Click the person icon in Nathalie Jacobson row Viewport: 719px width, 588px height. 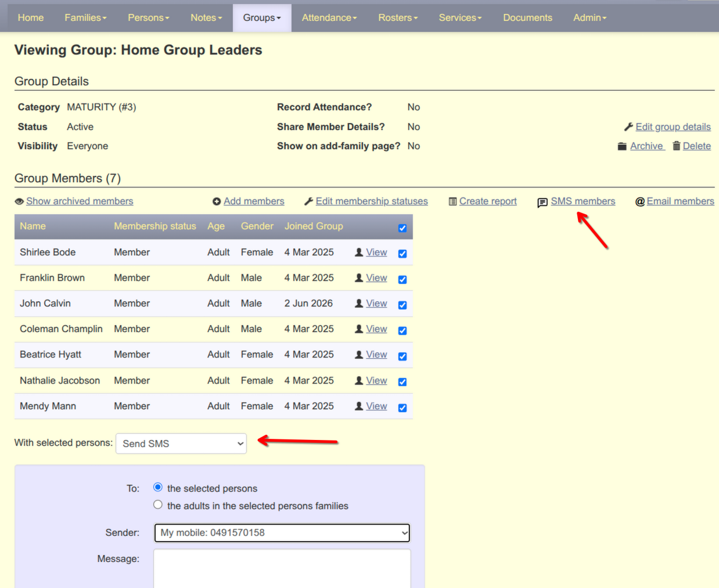[359, 381]
